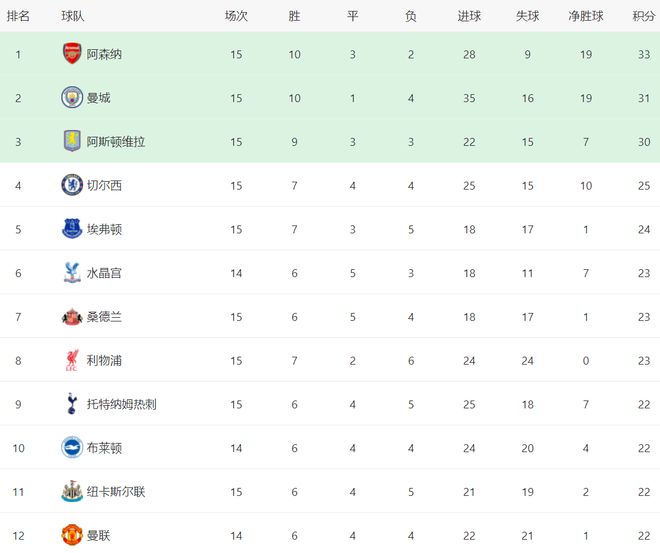The image size is (660, 553).
Task: Click the Arsenal club crest icon
Action: pyautogui.click(x=72, y=54)
